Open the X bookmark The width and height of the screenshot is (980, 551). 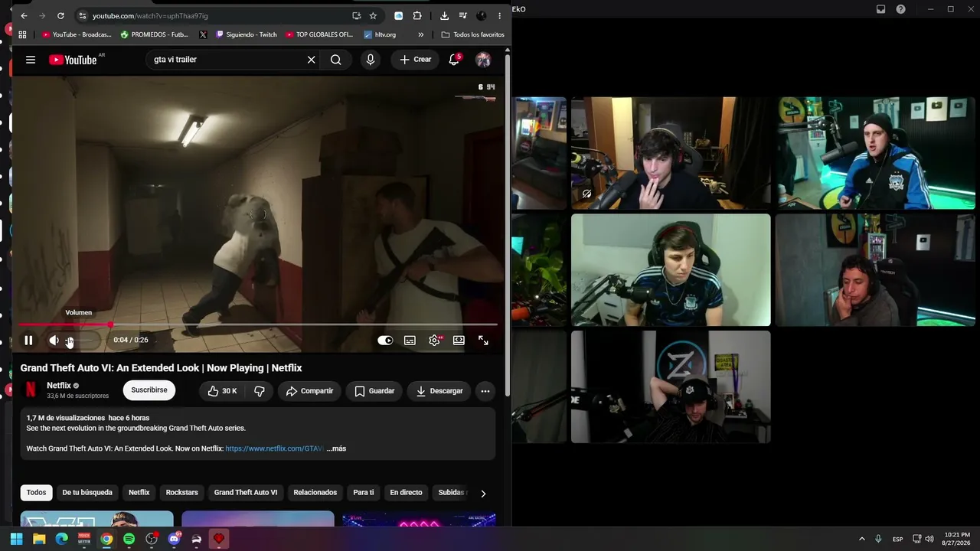click(203, 34)
